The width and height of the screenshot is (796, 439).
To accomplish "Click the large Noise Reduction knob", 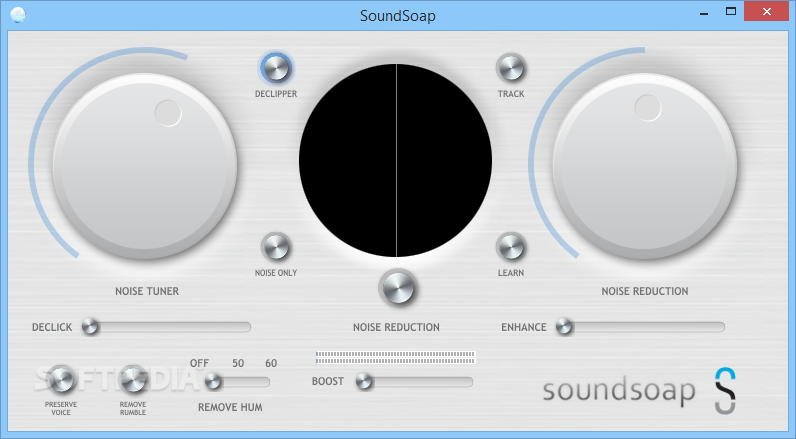I will [x=645, y=165].
